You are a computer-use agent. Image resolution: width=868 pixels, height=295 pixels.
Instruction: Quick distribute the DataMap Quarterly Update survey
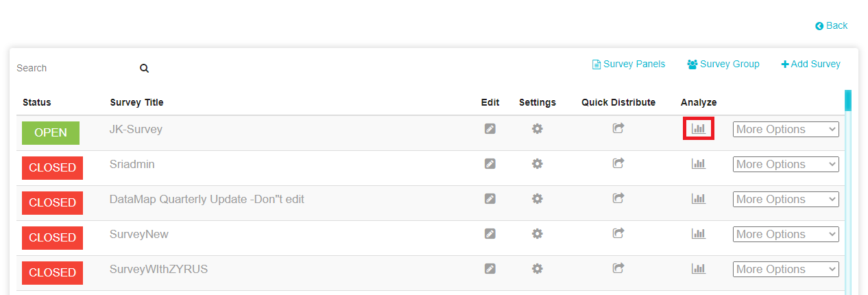[618, 198]
